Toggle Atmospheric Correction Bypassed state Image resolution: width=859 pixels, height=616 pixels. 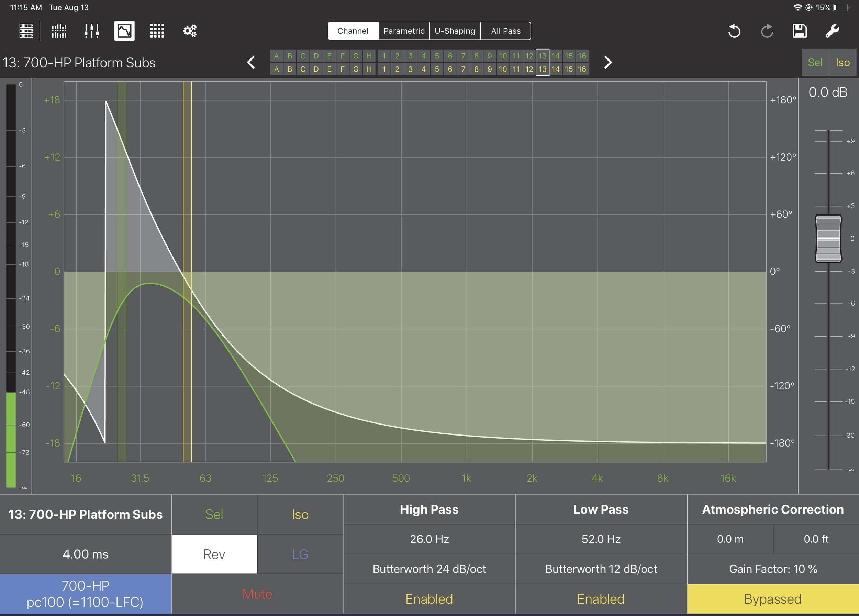(x=773, y=599)
